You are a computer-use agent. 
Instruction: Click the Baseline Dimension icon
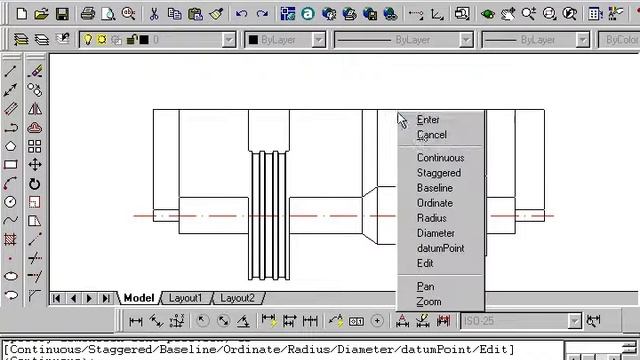[289, 321]
